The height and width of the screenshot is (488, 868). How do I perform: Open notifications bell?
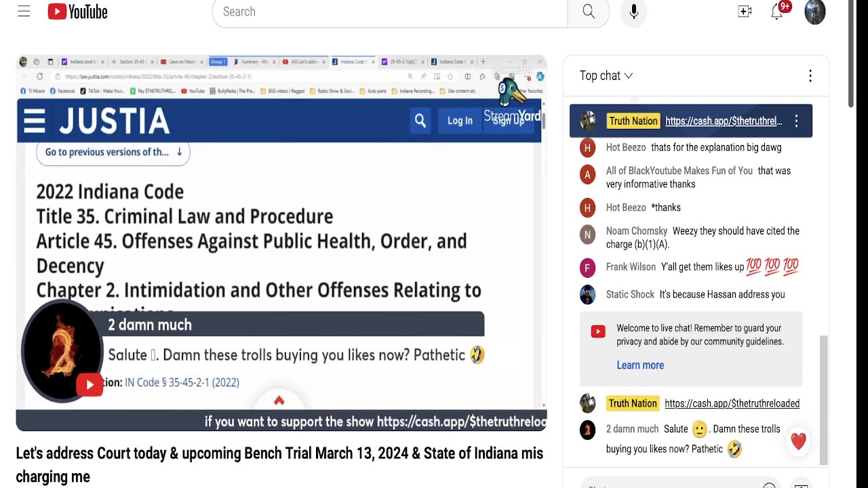click(x=777, y=12)
